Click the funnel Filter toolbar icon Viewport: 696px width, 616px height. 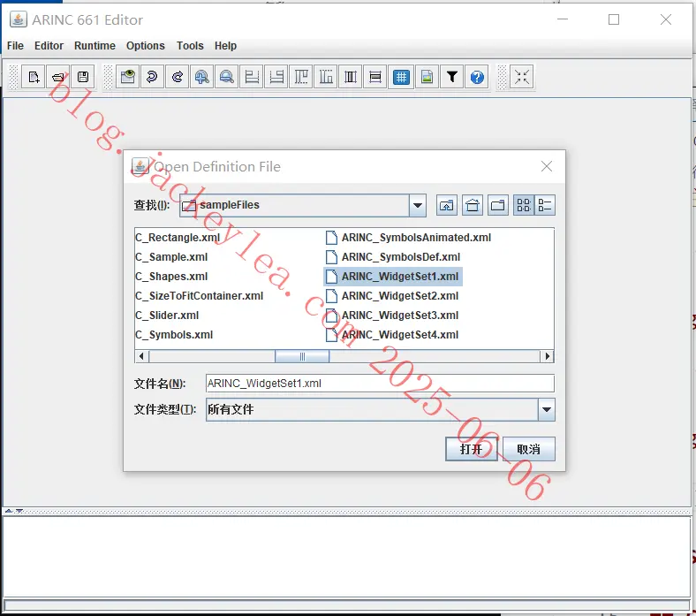(x=452, y=77)
